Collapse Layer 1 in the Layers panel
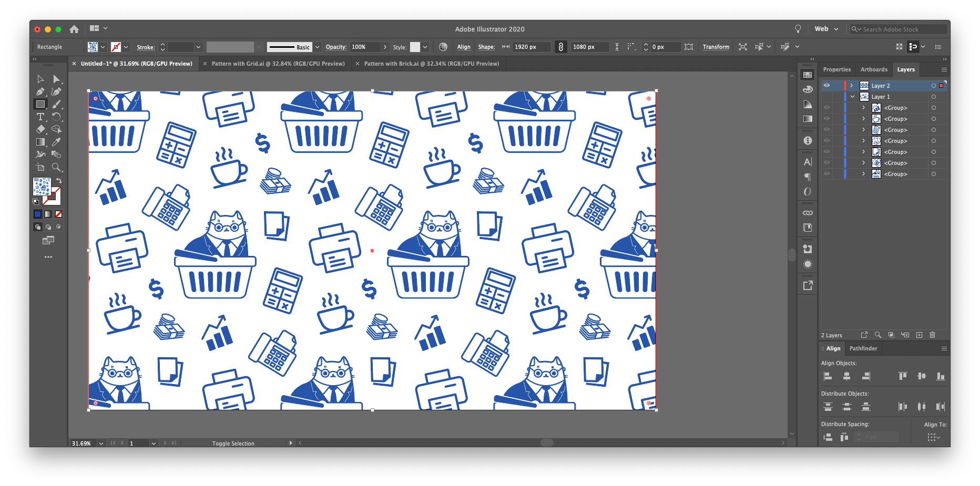This screenshot has width=980, height=486. pyautogui.click(x=852, y=96)
